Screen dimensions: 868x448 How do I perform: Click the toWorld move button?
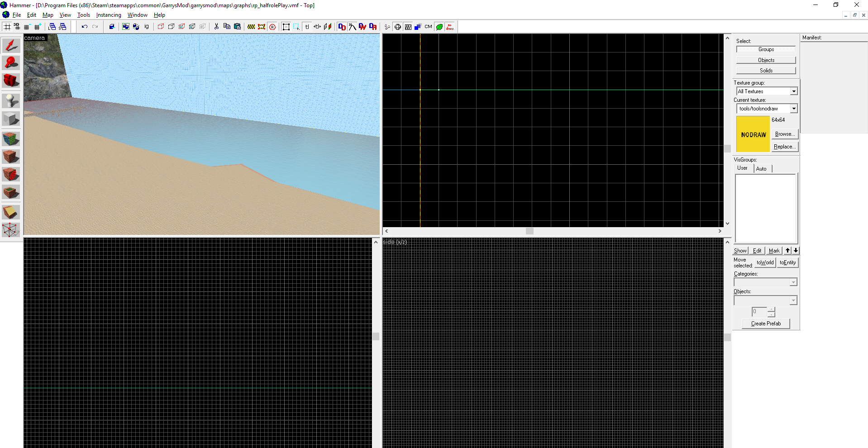click(765, 262)
